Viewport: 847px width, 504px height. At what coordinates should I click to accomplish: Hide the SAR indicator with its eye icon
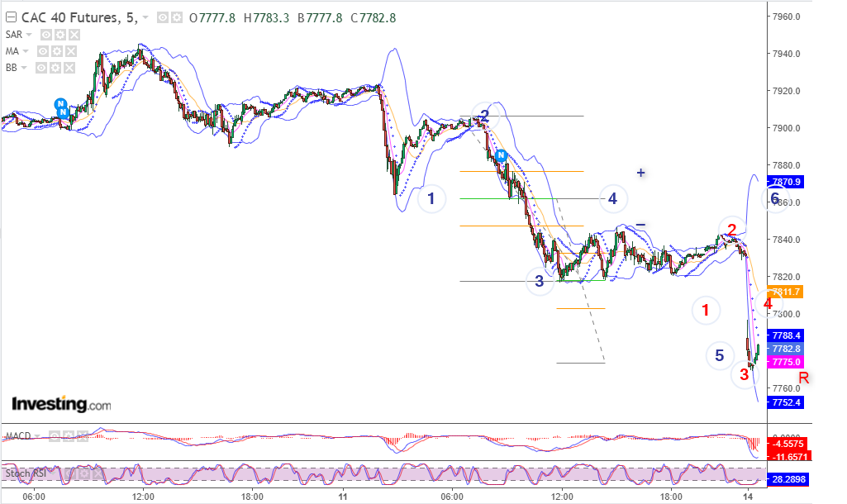coord(46,35)
